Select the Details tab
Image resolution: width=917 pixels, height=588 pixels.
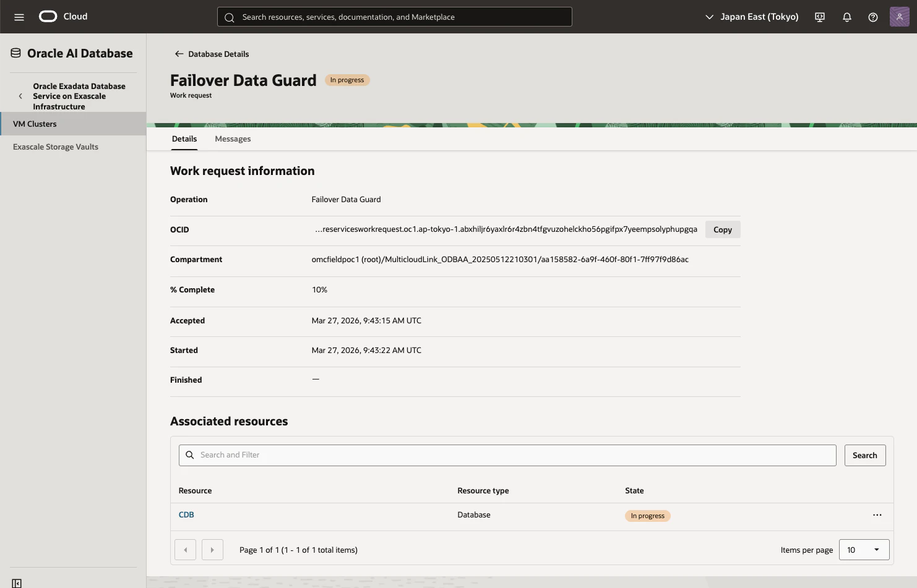pyautogui.click(x=184, y=139)
